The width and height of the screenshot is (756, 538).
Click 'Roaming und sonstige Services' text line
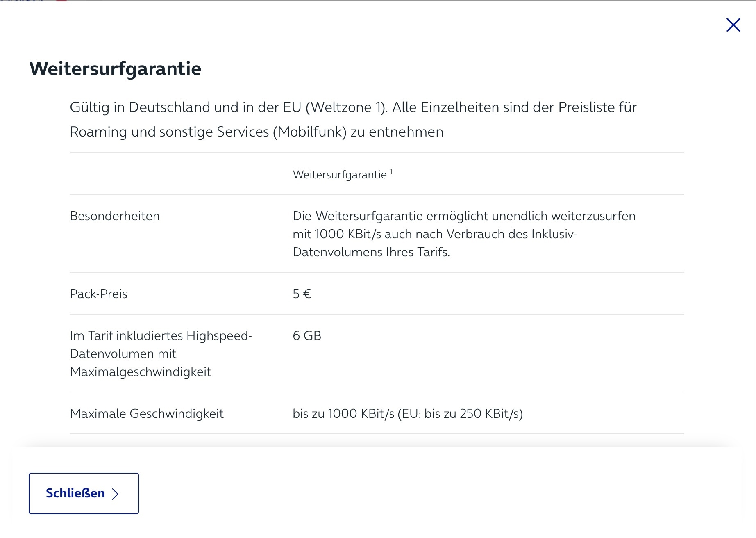click(x=257, y=132)
